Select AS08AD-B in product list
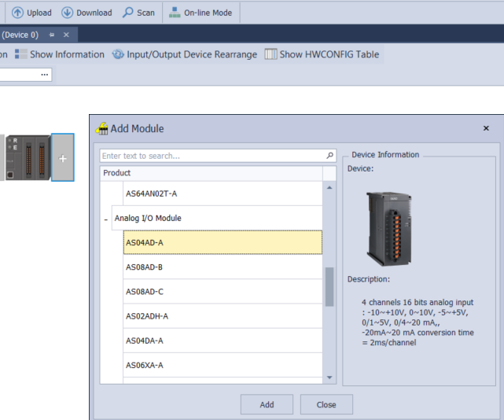Viewport: 504px width, 420px height. 145,267
